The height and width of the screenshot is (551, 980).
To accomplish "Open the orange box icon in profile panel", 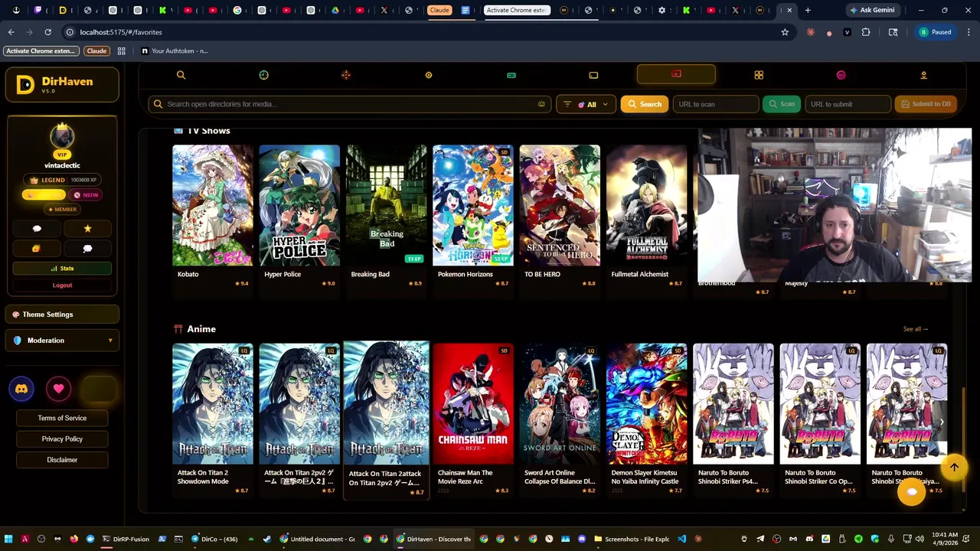I will 37,249.
